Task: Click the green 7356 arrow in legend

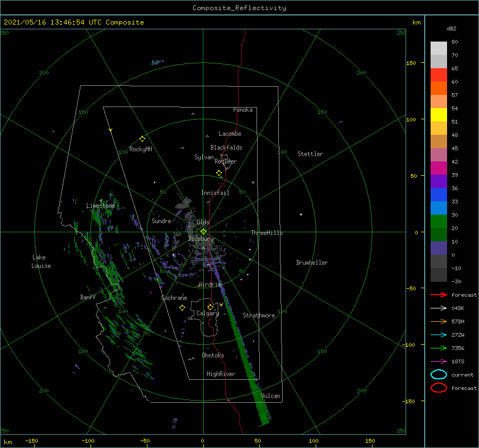Action: [439, 348]
